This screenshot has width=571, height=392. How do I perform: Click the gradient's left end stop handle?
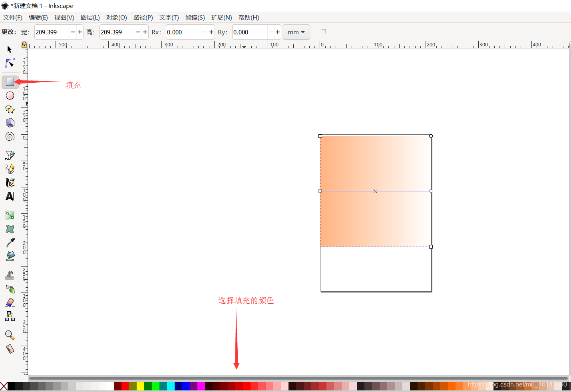[320, 191]
